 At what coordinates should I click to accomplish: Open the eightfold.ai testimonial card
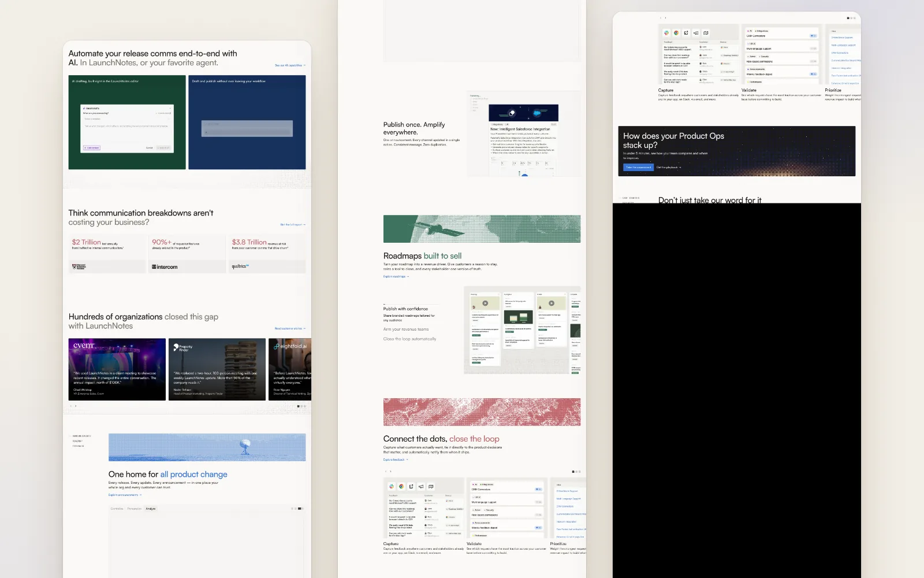point(290,369)
